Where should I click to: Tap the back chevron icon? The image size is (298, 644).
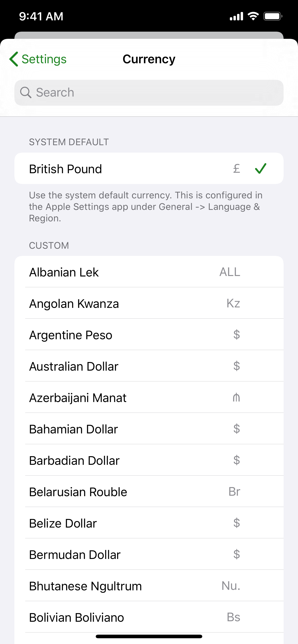tap(14, 59)
